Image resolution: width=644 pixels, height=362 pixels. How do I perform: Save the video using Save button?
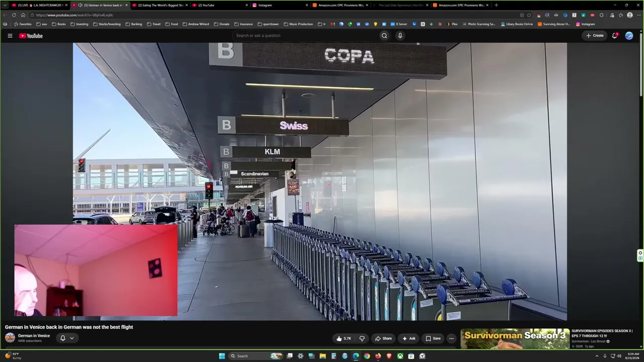point(433,338)
